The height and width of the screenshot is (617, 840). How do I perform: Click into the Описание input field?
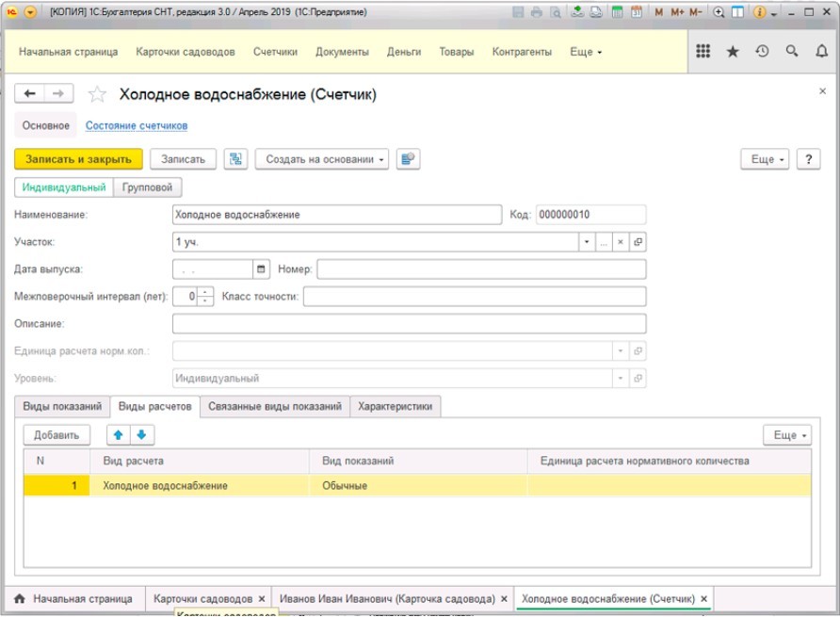click(x=409, y=324)
